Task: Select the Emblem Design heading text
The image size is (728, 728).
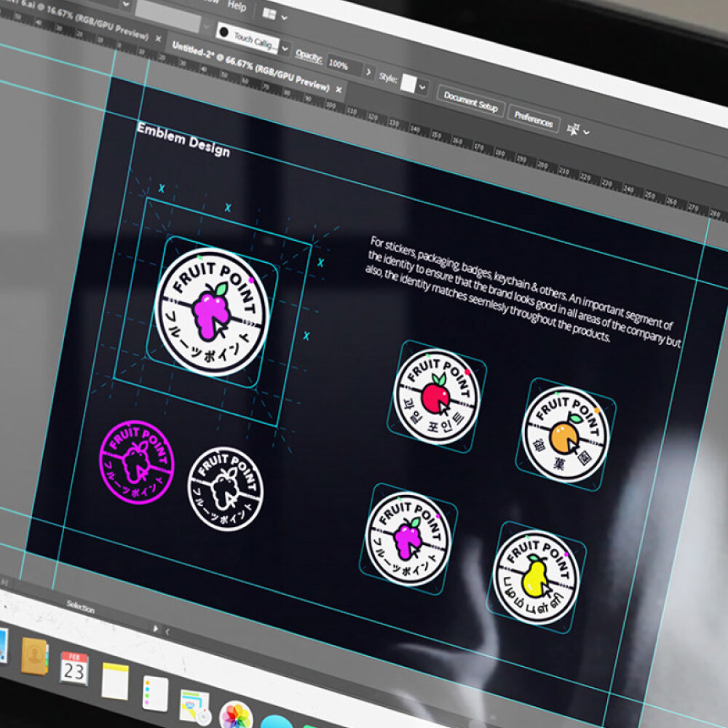Action: pos(183,141)
